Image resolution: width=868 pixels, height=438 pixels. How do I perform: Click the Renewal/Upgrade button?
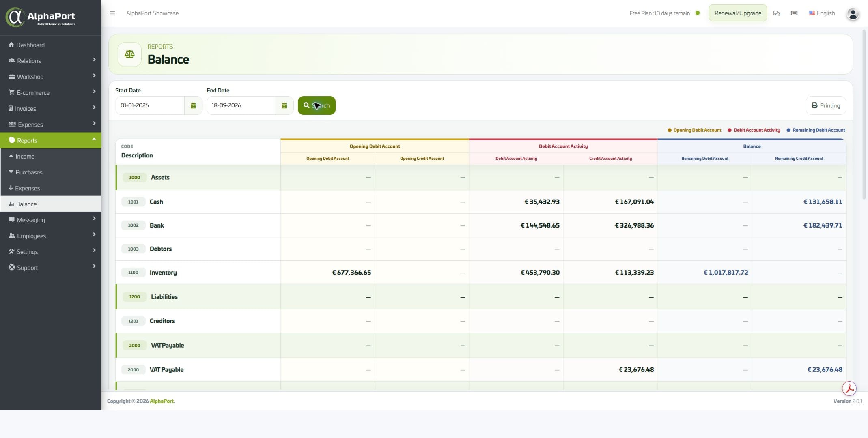click(x=737, y=13)
